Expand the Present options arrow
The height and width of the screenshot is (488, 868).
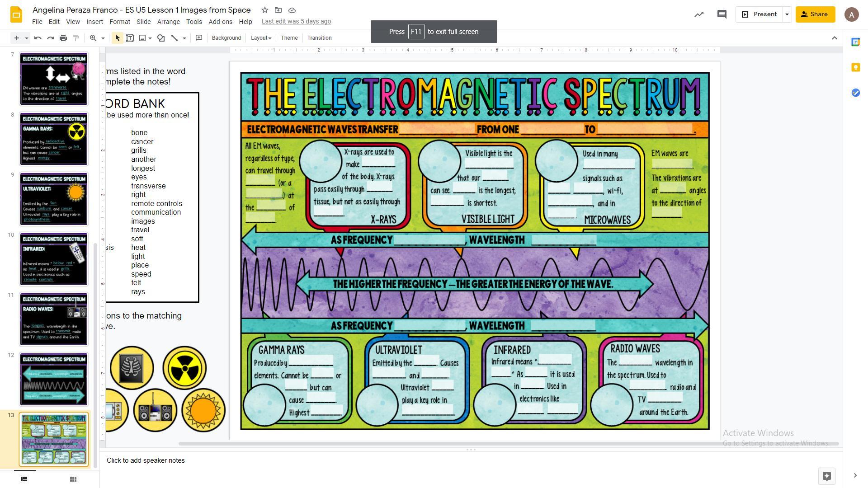(x=787, y=14)
